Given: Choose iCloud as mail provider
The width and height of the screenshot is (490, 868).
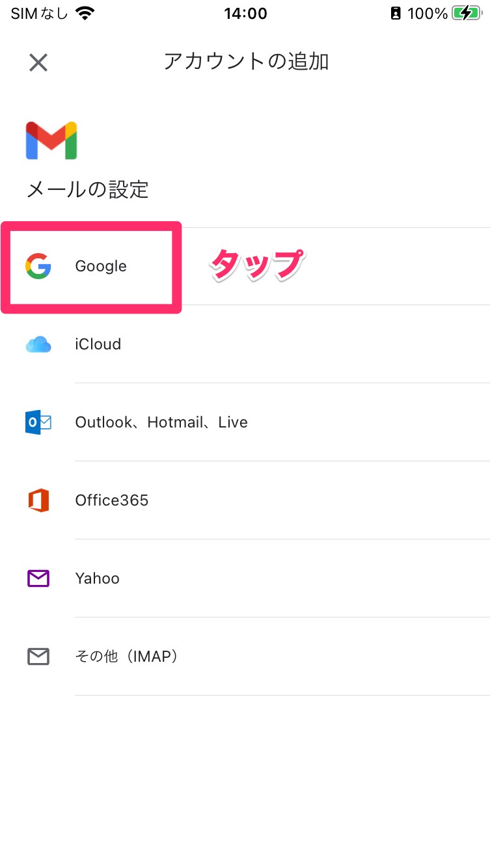Looking at the screenshot, I should click(245, 344).
